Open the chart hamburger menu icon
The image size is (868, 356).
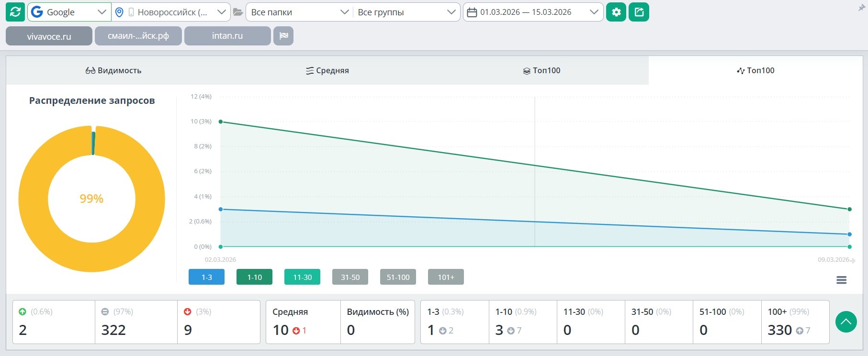coord(841,280)
